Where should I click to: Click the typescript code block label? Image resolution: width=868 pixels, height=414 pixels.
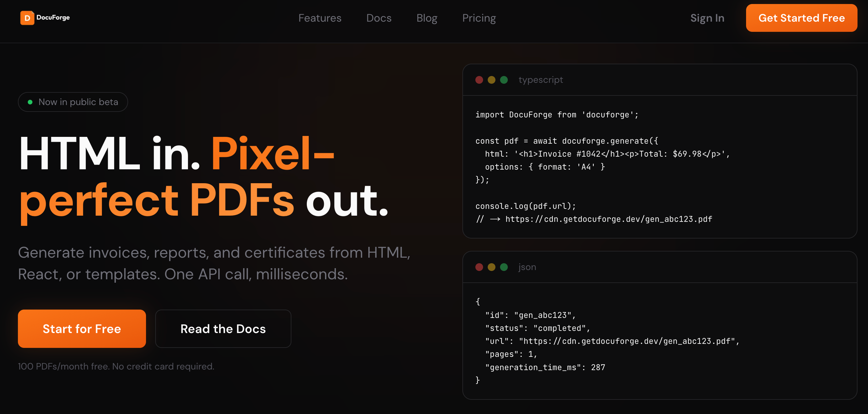pos(540,80)
